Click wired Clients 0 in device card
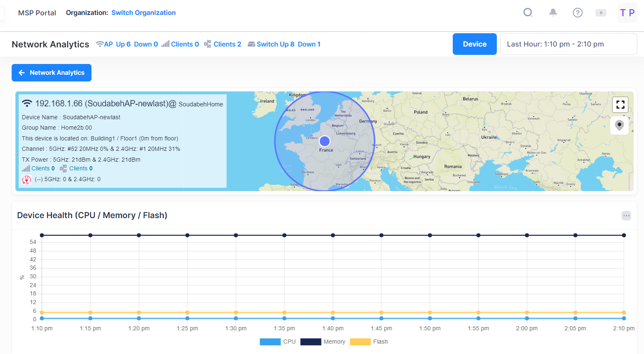 click(81, 168)
